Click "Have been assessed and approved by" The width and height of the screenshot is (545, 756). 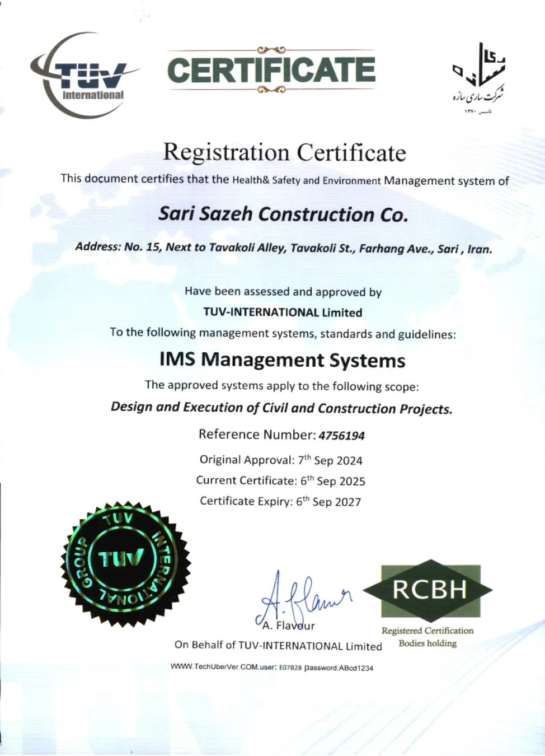[x=283, y=292]
